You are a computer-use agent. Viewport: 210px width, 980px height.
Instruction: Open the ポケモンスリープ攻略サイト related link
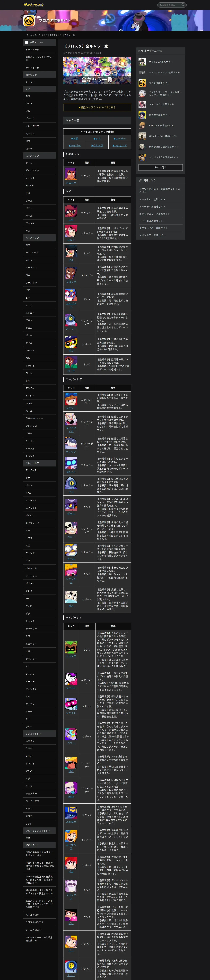(160, 214)
